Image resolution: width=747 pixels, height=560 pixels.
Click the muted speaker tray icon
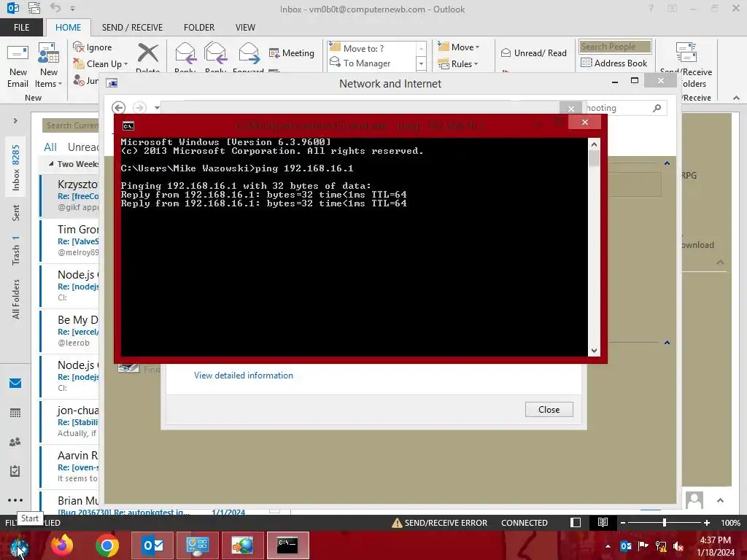[678, 547]
